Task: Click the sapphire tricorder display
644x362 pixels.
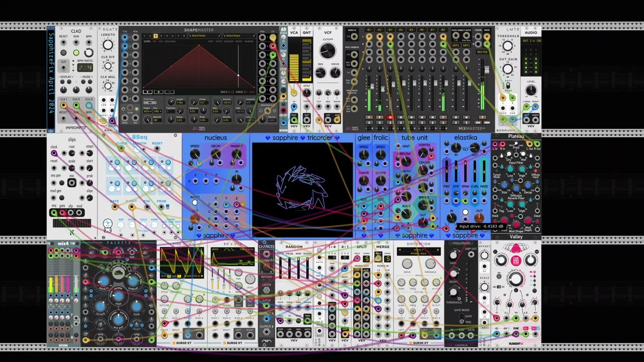Action: [302, 190]
